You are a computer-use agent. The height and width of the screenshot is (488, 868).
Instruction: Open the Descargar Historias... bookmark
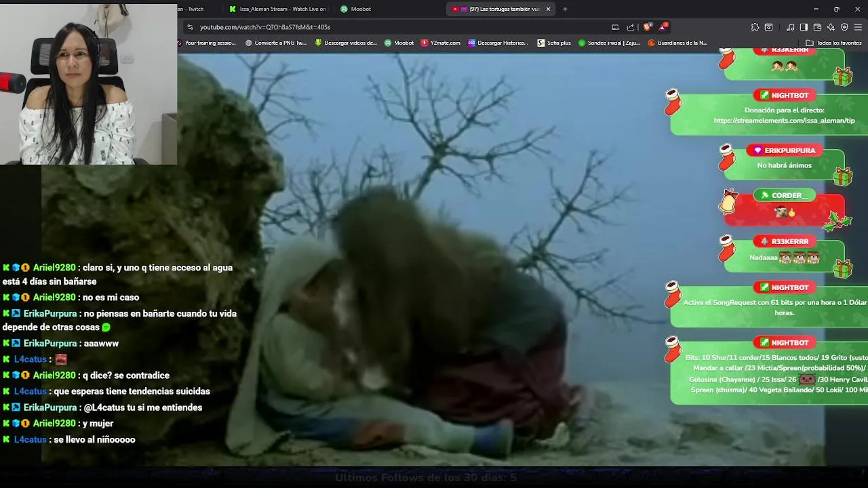click(498, 43)
